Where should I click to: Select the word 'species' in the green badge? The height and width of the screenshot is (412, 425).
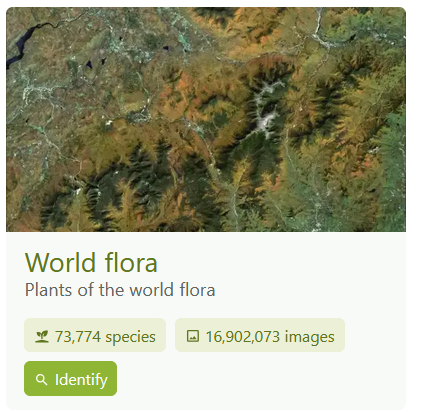pyautogui.click(x=130, y=337)
